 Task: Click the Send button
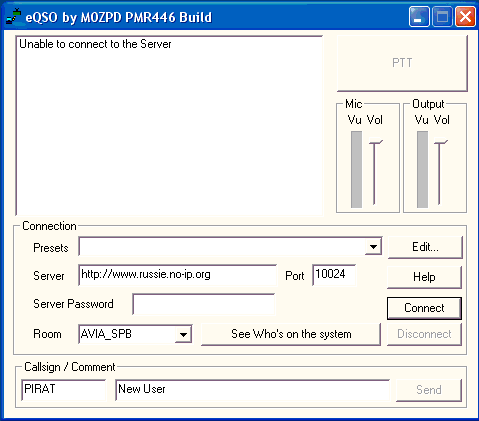point(429,390)
